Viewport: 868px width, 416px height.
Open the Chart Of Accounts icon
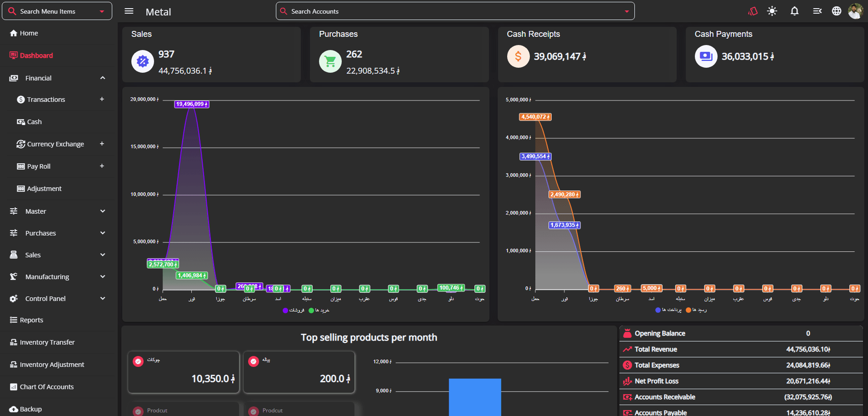tap(13, 386)
